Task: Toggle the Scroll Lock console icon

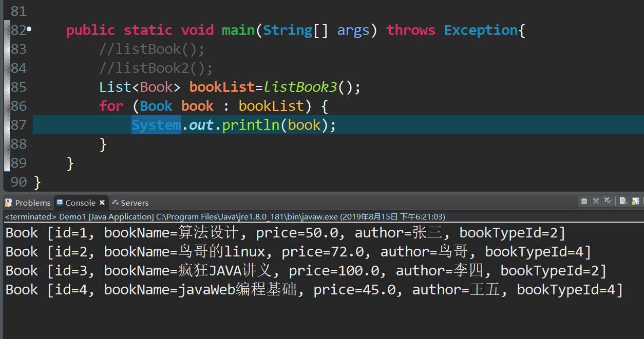Action: coord(636,202)
